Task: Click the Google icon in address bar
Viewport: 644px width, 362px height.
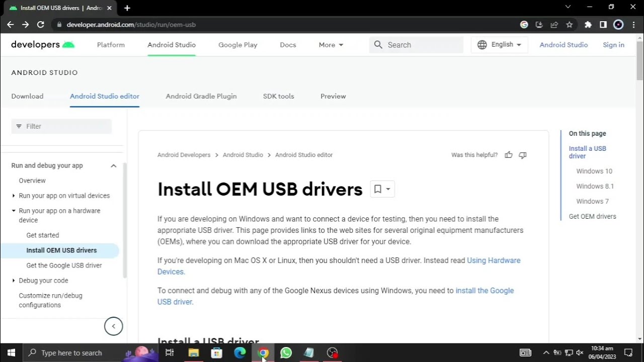Action: click(524, 25)
